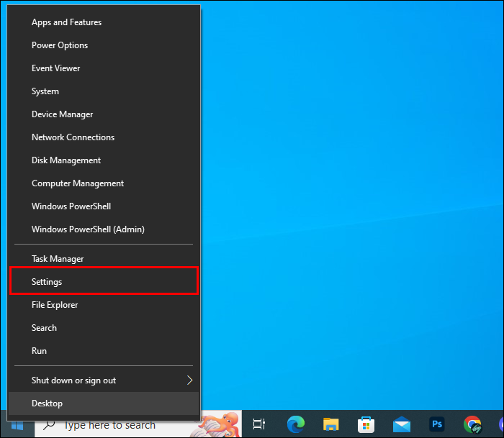Launch Task Manager from the menu
This screenshot has height=438, width=504.
[x=58, y=259]
